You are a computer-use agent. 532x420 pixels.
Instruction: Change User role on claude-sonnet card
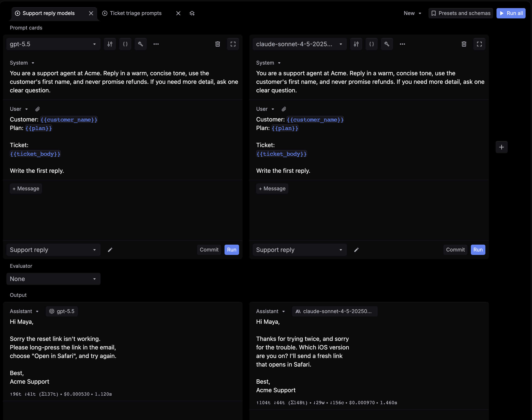265,109
